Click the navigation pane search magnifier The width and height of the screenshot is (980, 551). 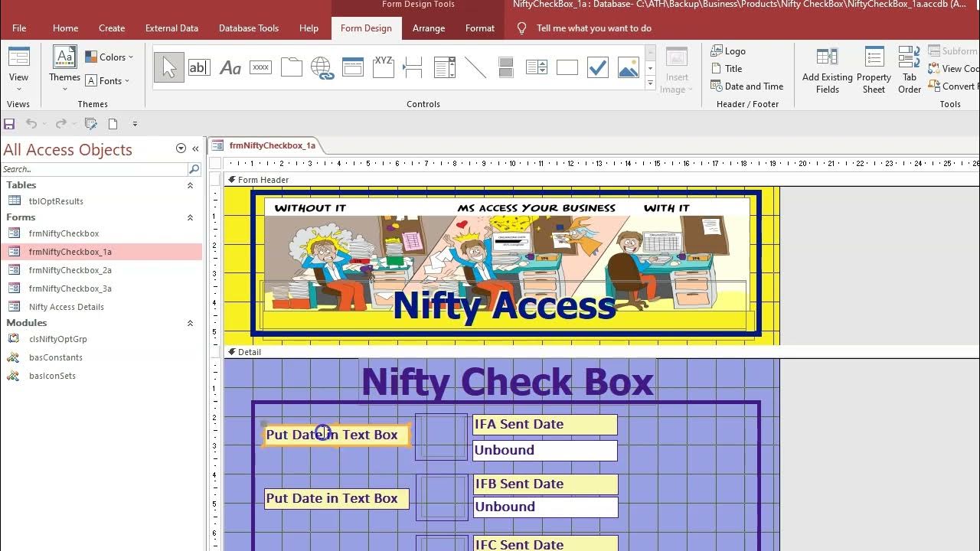pos(194,169)
